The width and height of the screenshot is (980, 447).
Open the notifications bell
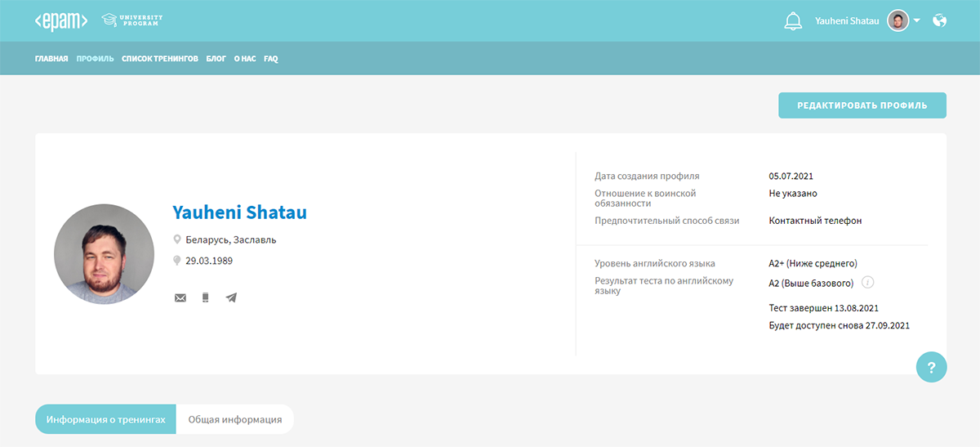pyautogui.click(x=792, y=21)
